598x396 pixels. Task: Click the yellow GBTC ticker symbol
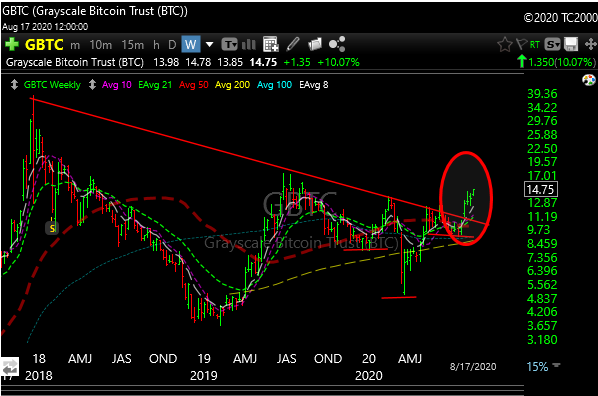44,45
